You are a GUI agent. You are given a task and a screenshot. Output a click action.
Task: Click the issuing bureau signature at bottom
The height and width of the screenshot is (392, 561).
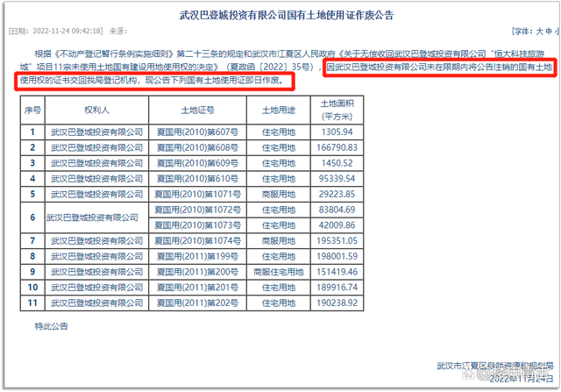(x=495, y=364)
